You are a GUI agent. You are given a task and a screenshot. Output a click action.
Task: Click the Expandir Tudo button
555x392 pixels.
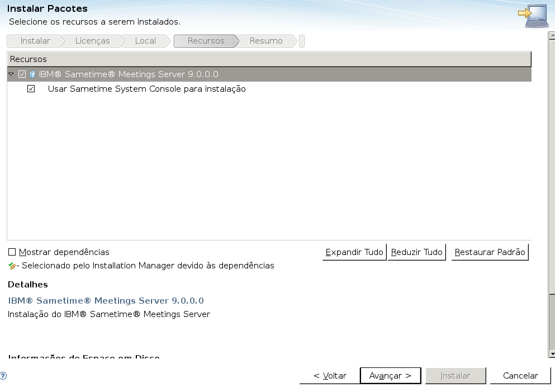(x=354, y=252)
